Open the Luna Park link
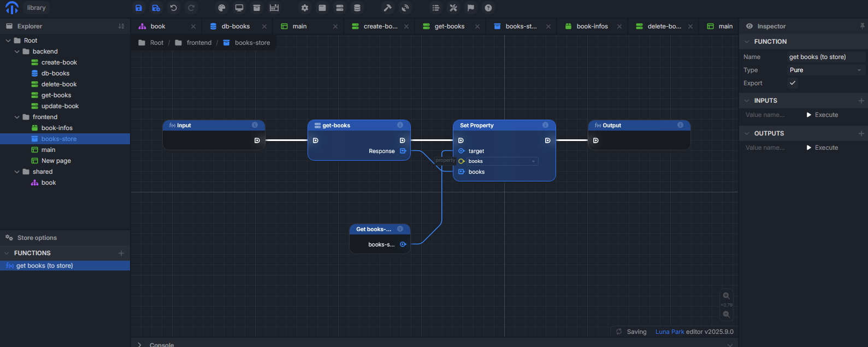 [670, 332]
